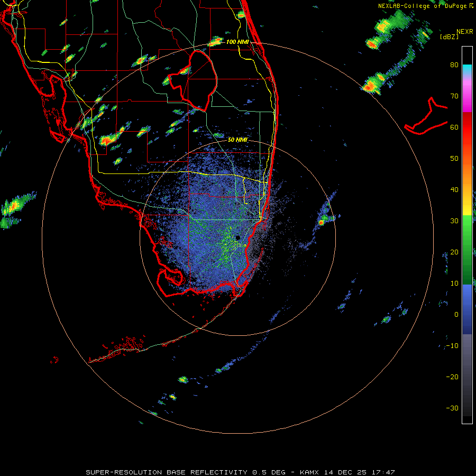Click the NEXLAB-College of DuPage credit text
This screenshot has height=476, width=476.
[x=423, y=6]
